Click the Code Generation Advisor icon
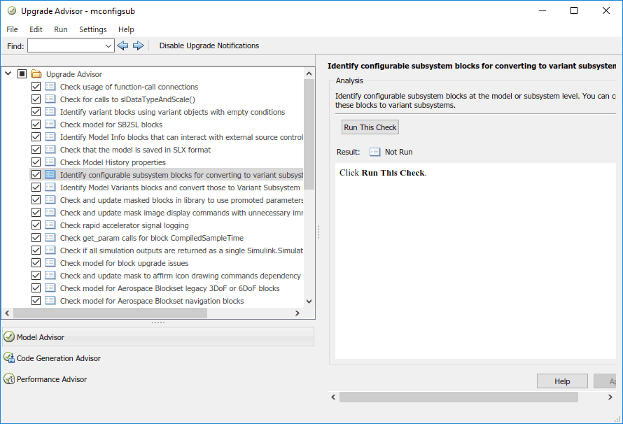This screenshot has height=424, width=623. (x=9, y=358)
